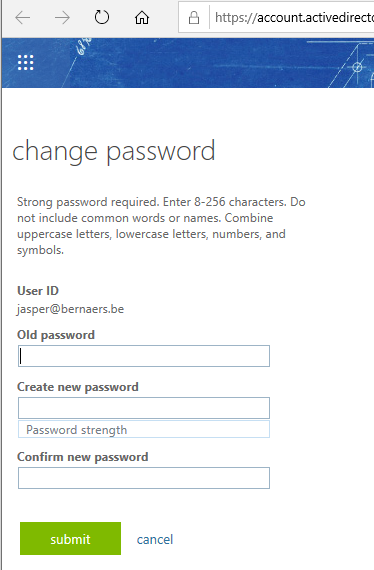The width and height of the screenshot is (374, 570).
Task: Click the Password strength indicator bar
Action: [144, 429]
